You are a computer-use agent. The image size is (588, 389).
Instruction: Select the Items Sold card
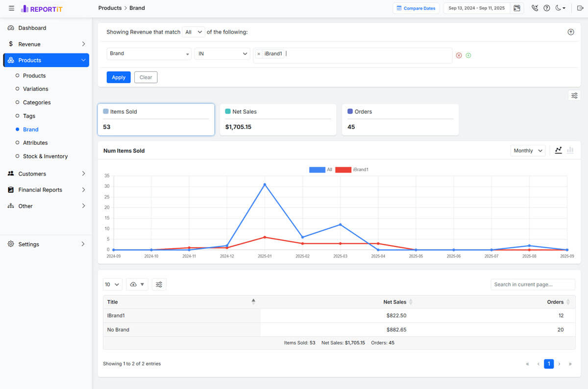tap(156, 119)
